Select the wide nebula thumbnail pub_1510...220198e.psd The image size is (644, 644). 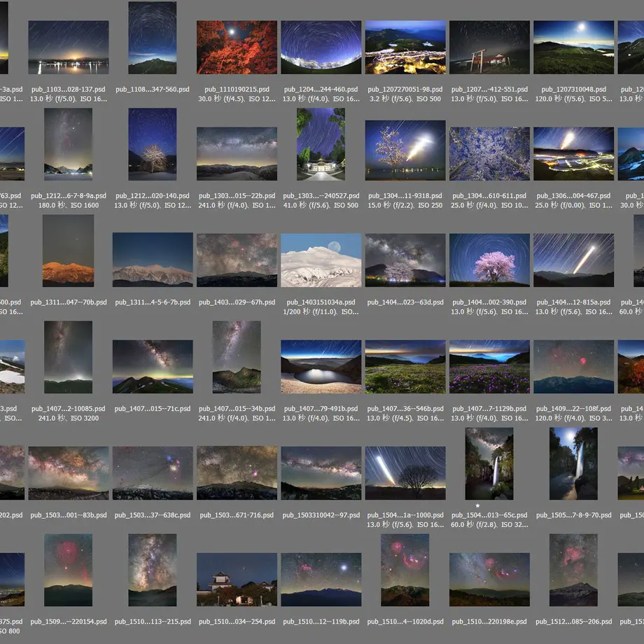(x=489, y=579)
